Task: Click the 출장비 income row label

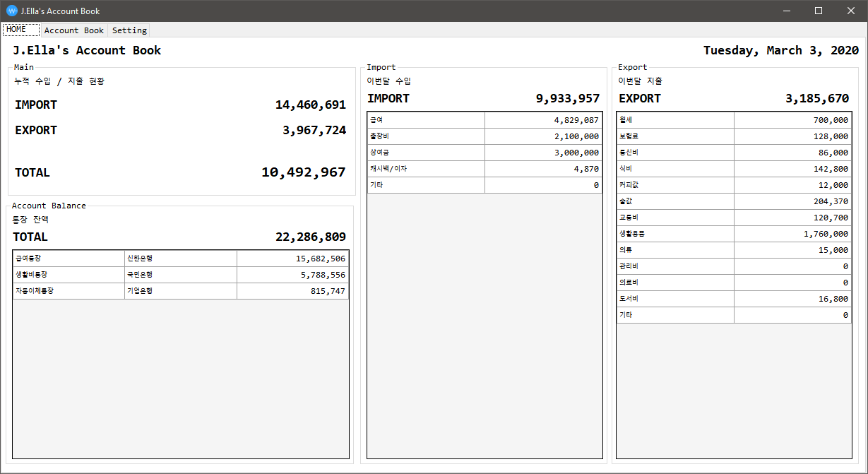Action: pyautogui.click(x=426, y=136)
